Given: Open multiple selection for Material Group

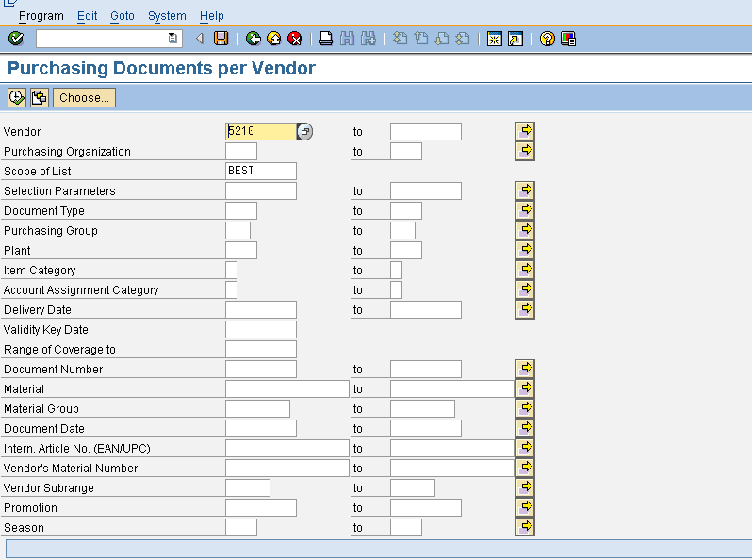Looking at the screenshot, I should [525, 408].
